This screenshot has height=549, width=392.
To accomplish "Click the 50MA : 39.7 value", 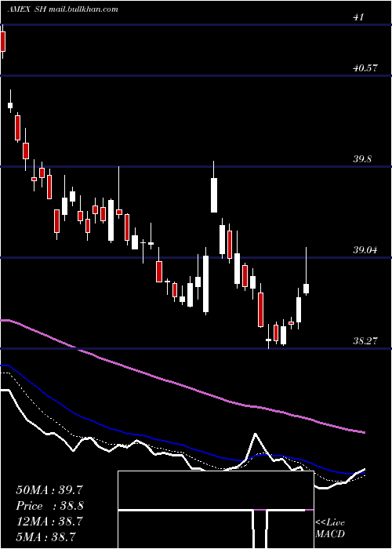I will (49, 489).
